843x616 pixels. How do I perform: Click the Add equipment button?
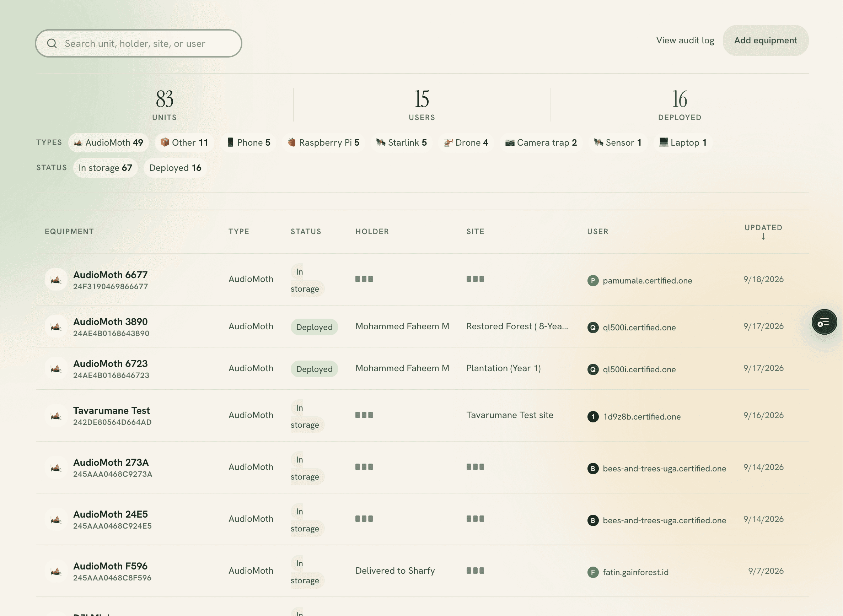tap(766, 40)
